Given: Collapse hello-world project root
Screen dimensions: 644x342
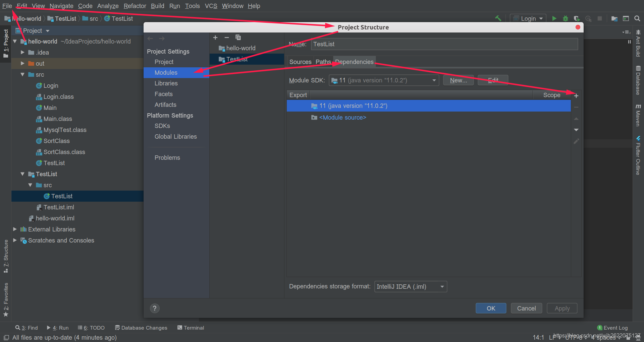Looking at the screenshot, I should (15, 41).
